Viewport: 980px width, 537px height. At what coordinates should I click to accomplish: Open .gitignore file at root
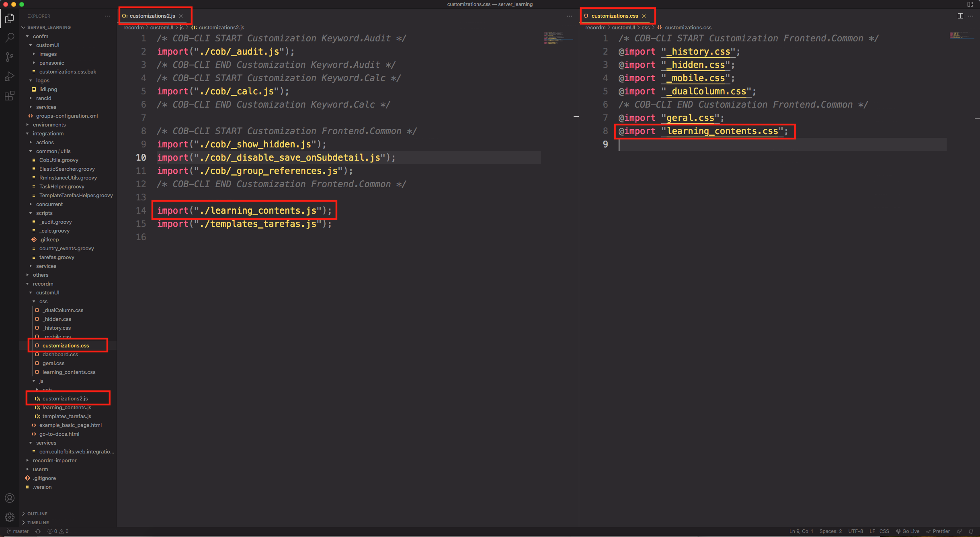(x=44, y=478)
